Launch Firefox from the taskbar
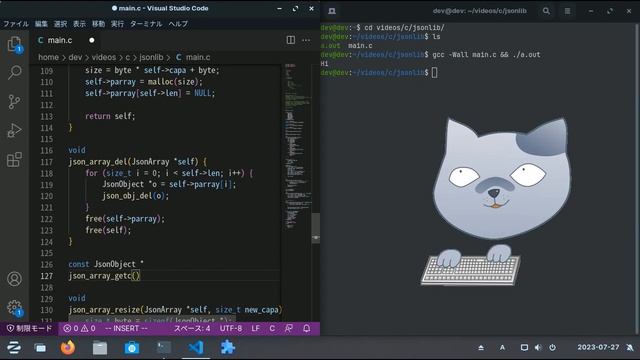This screenshot has height=360, width=640. pos(68,347)
